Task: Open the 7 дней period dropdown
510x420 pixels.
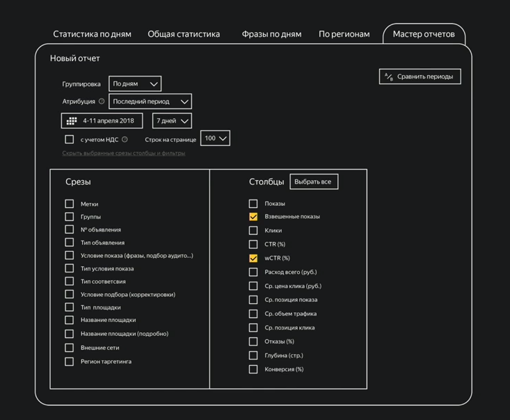Action: (x=172, y=121)
